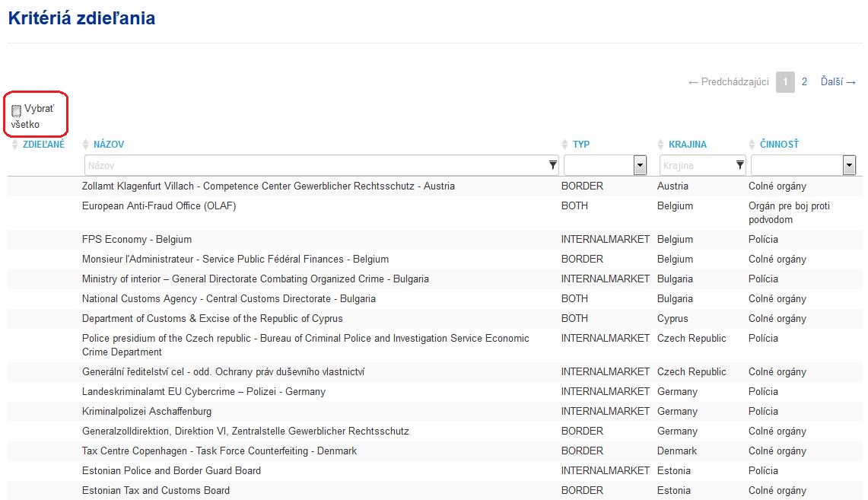The width and height of the screenshot is (868, 500).
Task: Sort by the ČINNOSŤ column arrows
Action: click(x=752, y=145)
